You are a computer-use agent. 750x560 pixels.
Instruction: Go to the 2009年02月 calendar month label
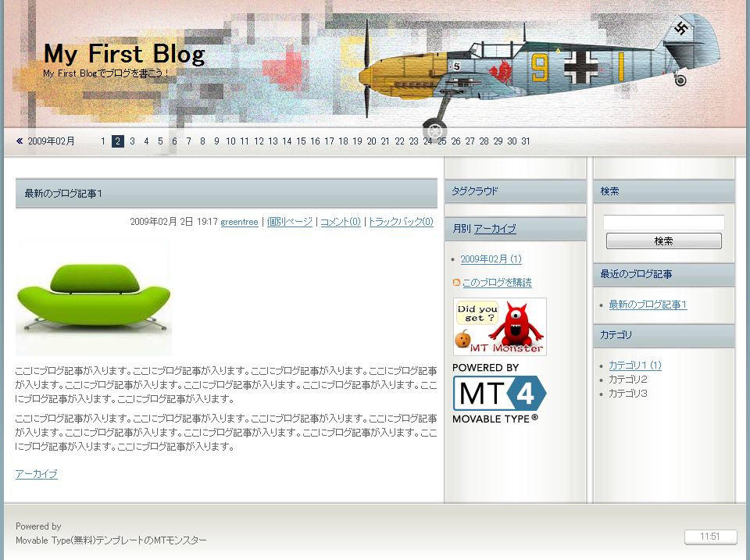click(x=52, y=141)
